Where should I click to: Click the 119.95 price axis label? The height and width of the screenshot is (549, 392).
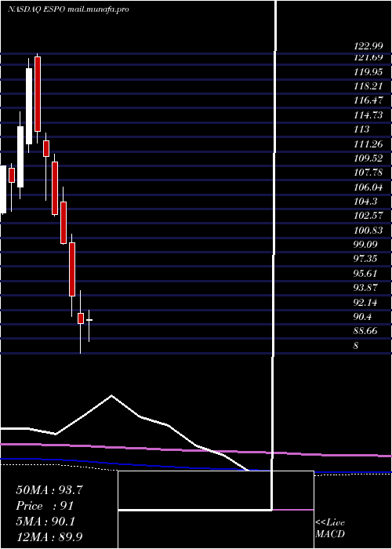click(368, 71)
